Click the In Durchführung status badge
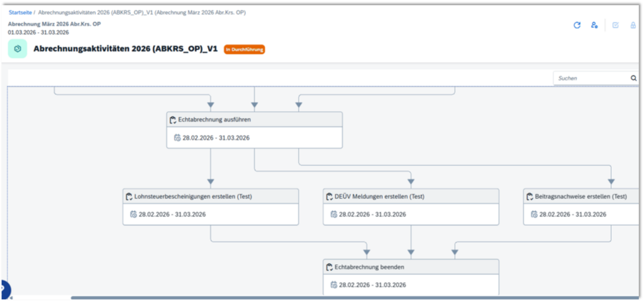 point(244,49)
